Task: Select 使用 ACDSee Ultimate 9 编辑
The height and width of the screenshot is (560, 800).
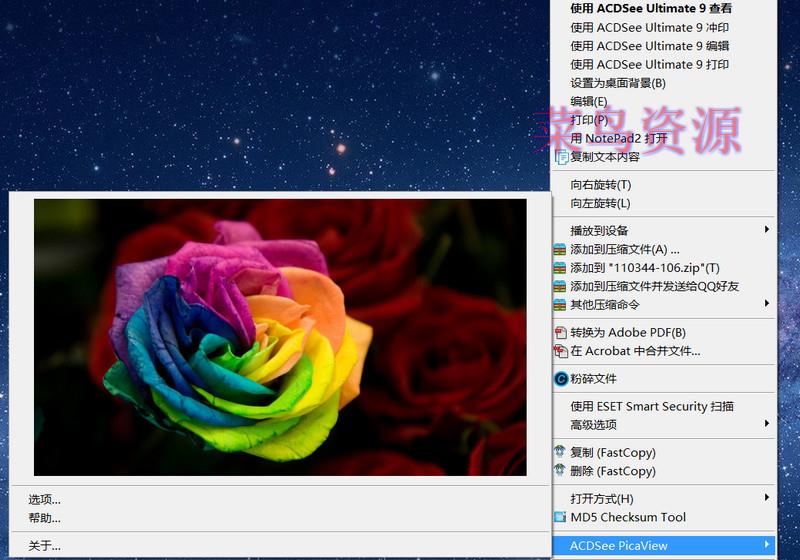Action: [x=649, y=46]
